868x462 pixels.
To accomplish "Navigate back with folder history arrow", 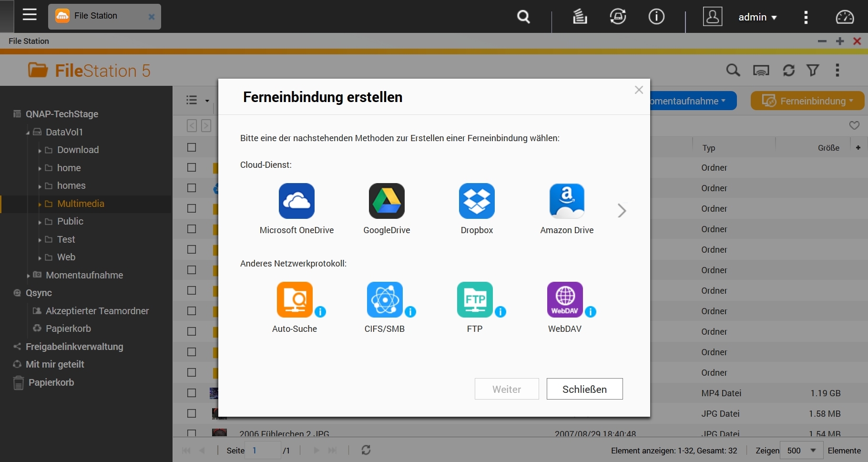I will [x=192, y=125].
